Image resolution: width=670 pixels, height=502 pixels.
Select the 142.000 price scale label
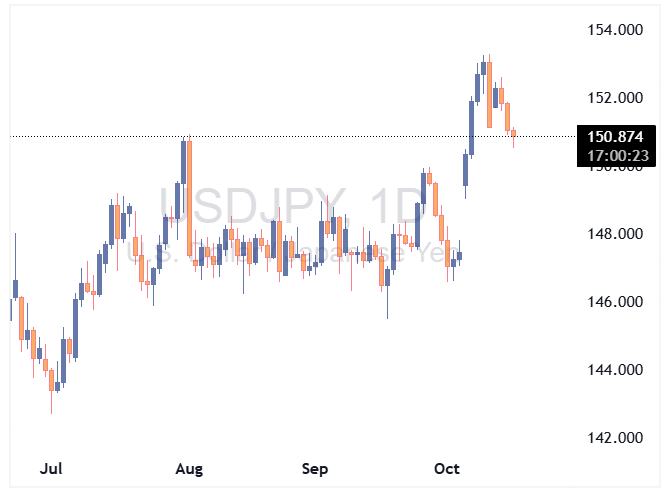pyautogui.click(x=615, y=438)
